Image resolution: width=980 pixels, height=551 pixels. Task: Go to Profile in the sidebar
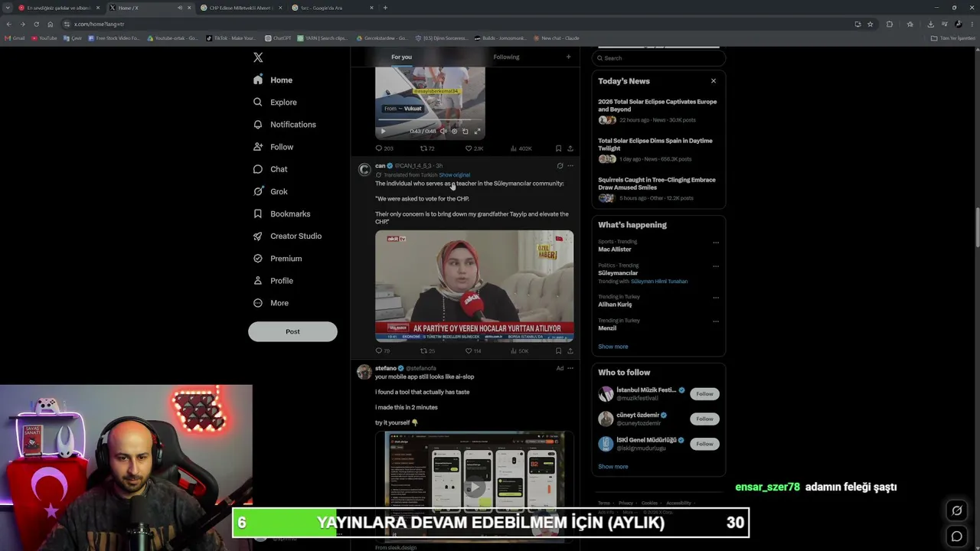[273, 281]
